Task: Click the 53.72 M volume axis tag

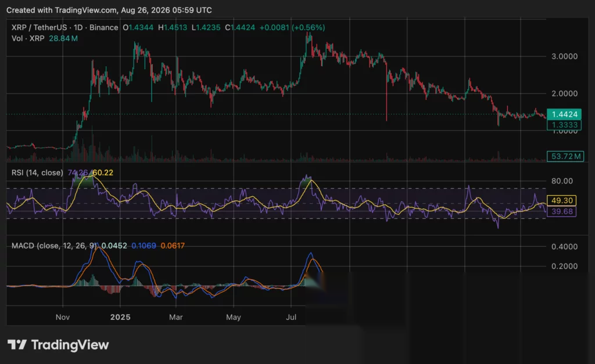Action: tap(565, 156)
